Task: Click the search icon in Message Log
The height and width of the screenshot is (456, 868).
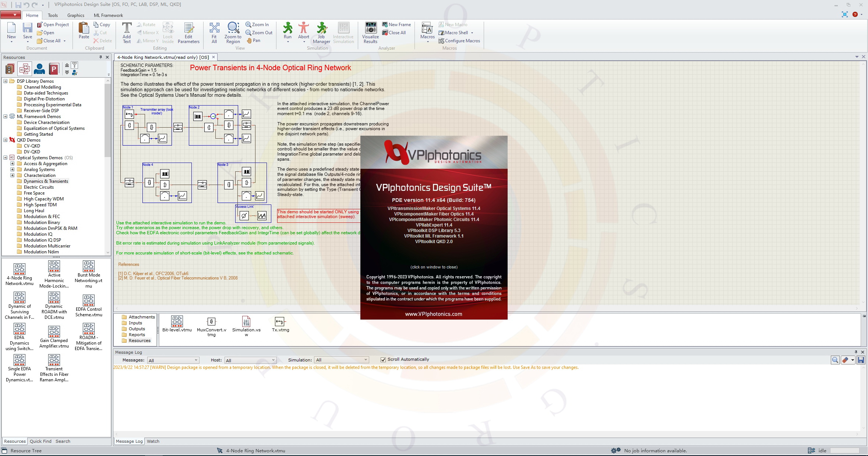Action: coord(835,360)
